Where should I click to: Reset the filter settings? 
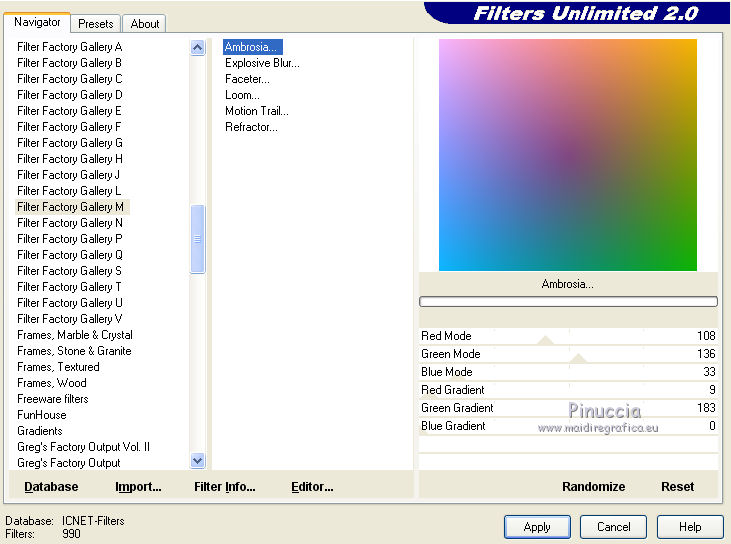(677, 487)
